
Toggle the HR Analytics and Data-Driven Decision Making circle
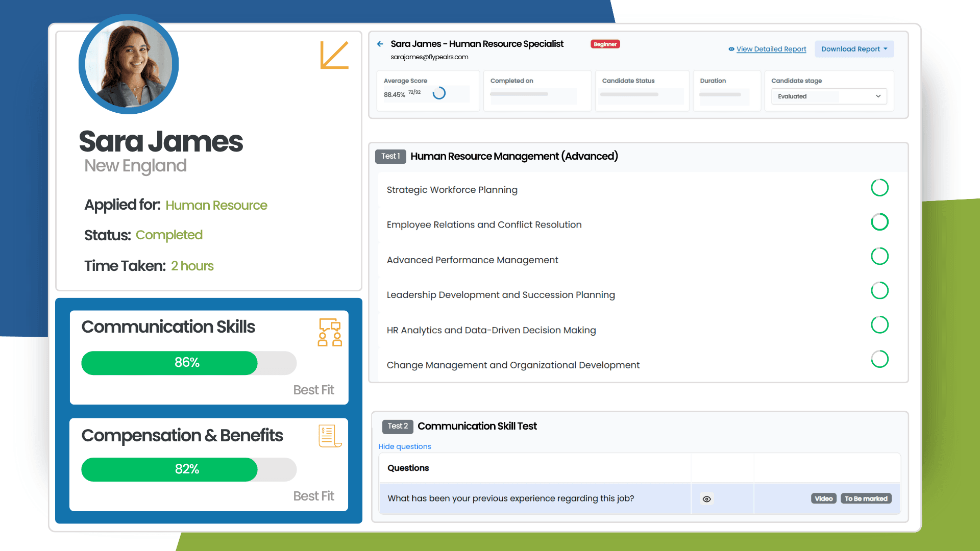[879, 324]
